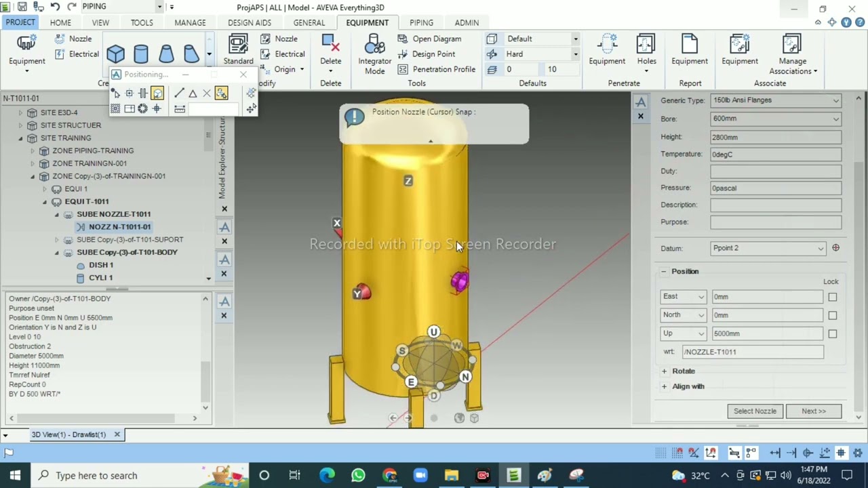The width and height of the screenshot is (868, 488).
Task: Tick the East position lock checkbox
Action: pos(832,297)
